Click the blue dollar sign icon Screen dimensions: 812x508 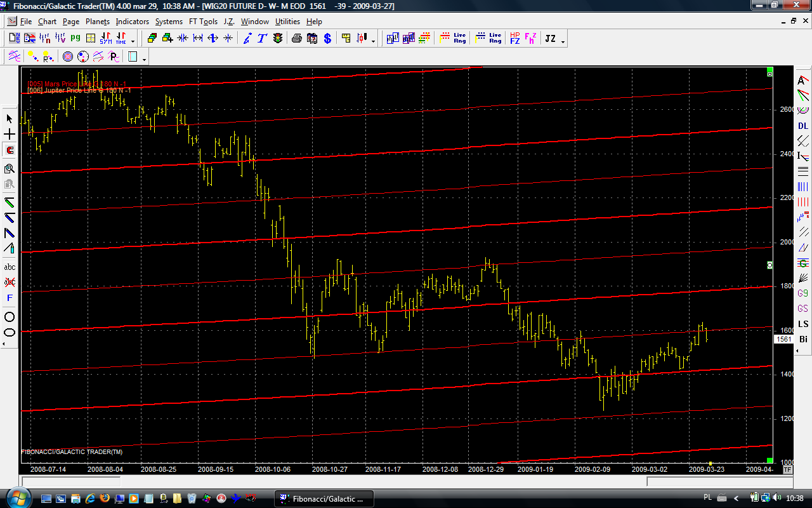coord(327,39)
